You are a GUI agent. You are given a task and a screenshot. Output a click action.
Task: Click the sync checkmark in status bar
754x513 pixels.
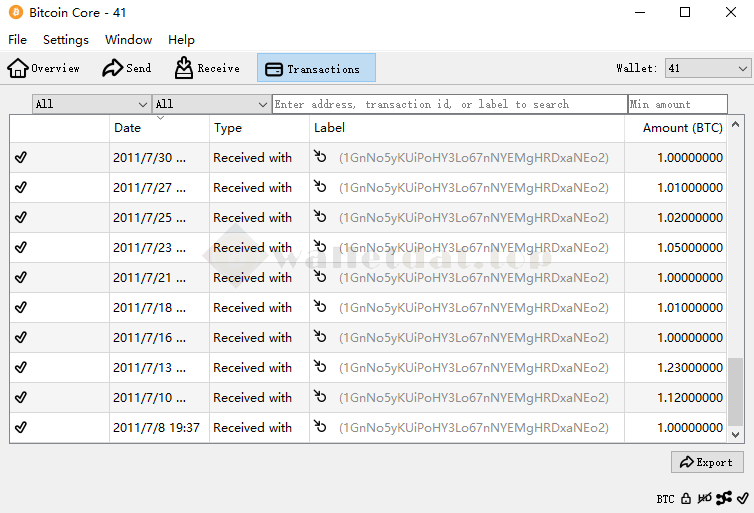pos(742,498)
